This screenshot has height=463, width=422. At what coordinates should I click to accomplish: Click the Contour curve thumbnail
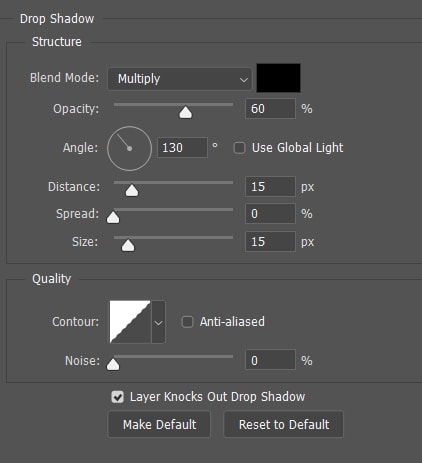tap(130, 322)
